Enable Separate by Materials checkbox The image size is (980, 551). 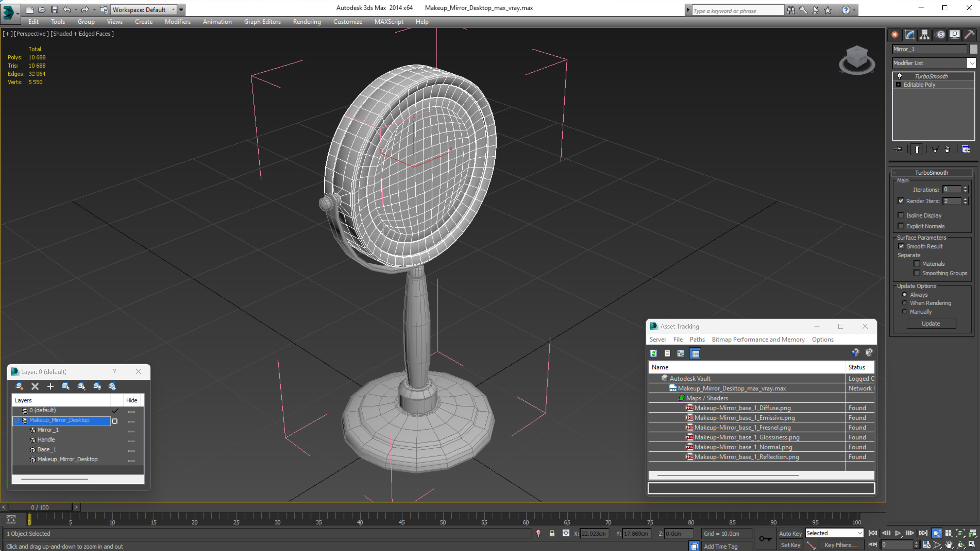917,264
